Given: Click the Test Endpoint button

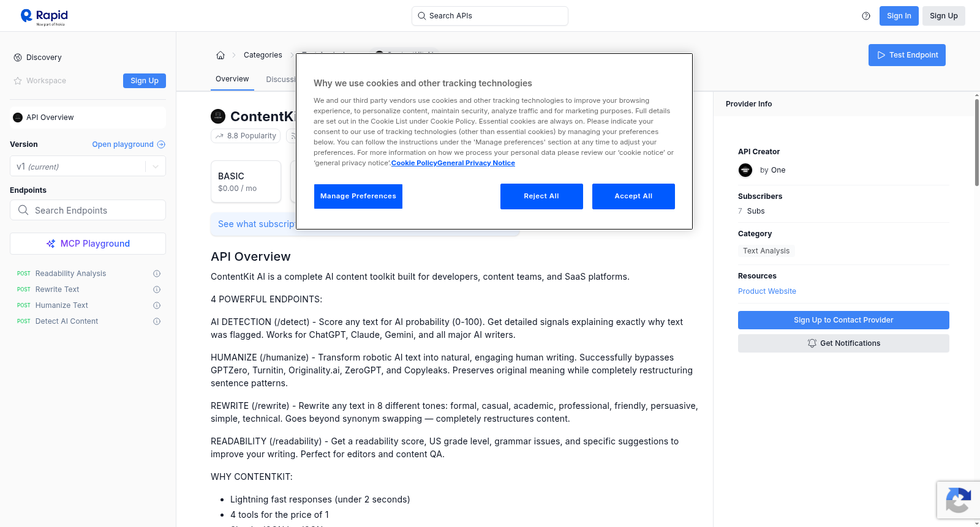Looking at the screenshot, I should [x=907, y=55].
